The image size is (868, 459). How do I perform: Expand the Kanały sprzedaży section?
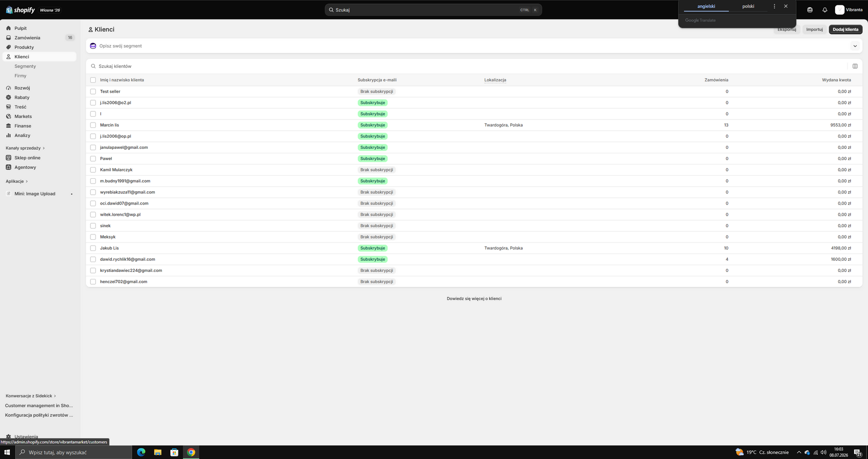[x=25, y=148]
